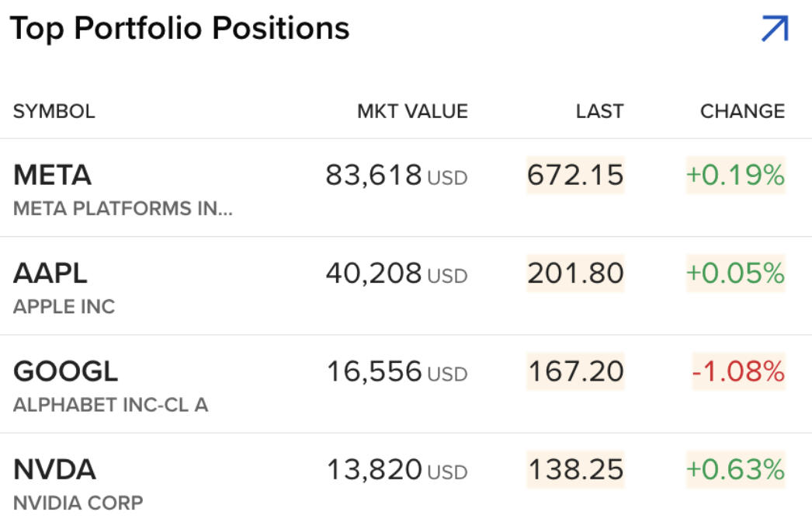The height and width of the screenshot is (519, 812).
Task: Select the AAPL ticker symbol
Action: click(50, 273)
